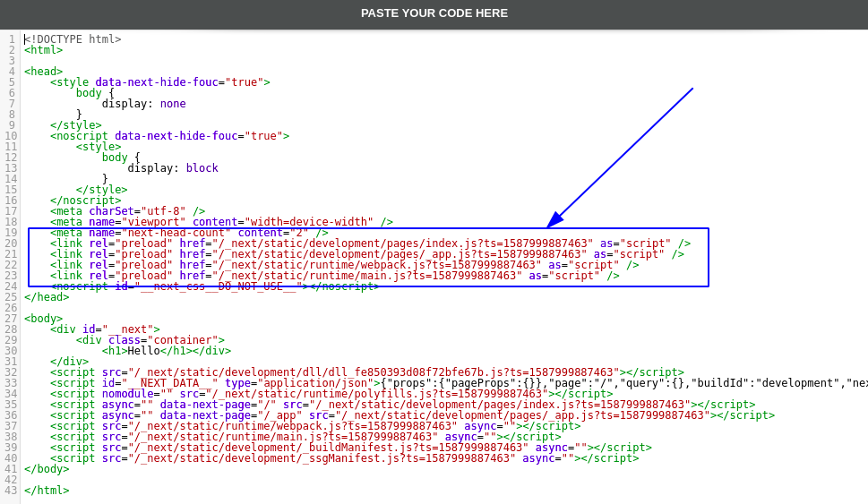Click the <!DOCTYPE html> line

click(x=73, y=39)
